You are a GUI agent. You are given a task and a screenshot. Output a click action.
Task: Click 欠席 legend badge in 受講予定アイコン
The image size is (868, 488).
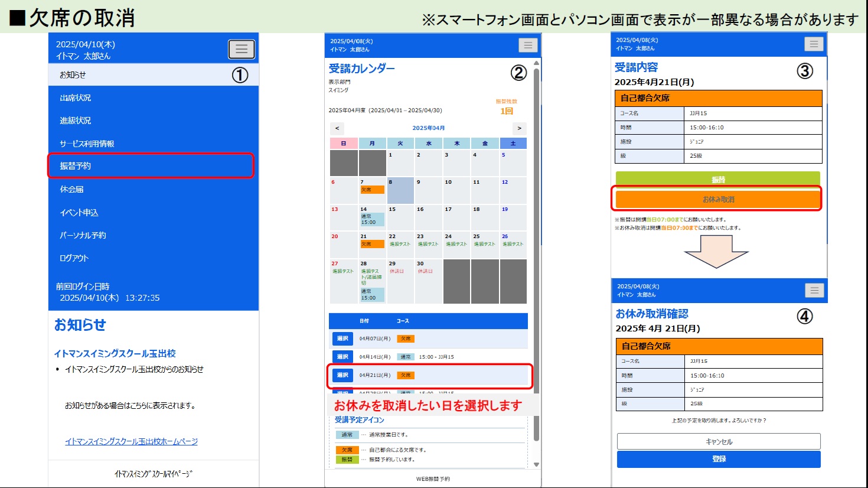(x=347, y=450)
